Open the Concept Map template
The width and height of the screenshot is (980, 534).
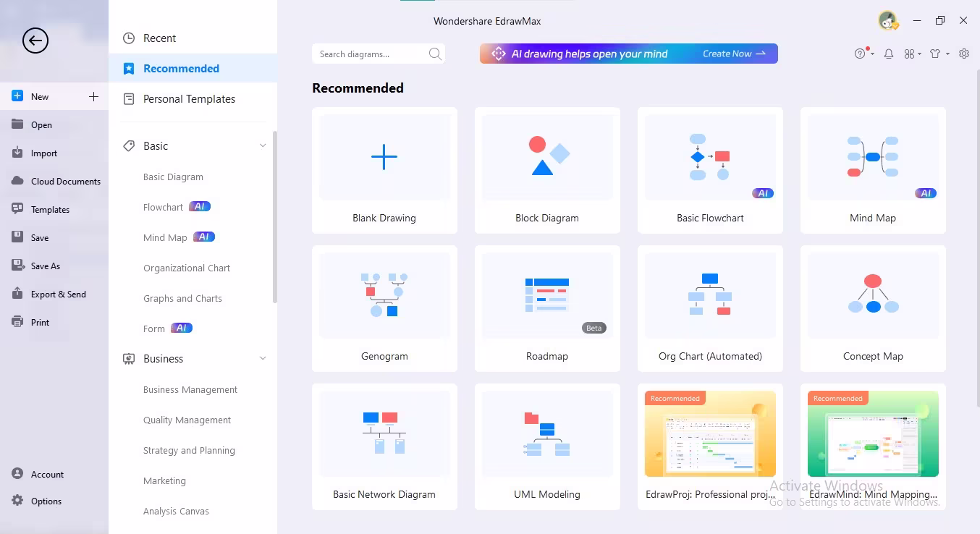click(x=873, y=309)
